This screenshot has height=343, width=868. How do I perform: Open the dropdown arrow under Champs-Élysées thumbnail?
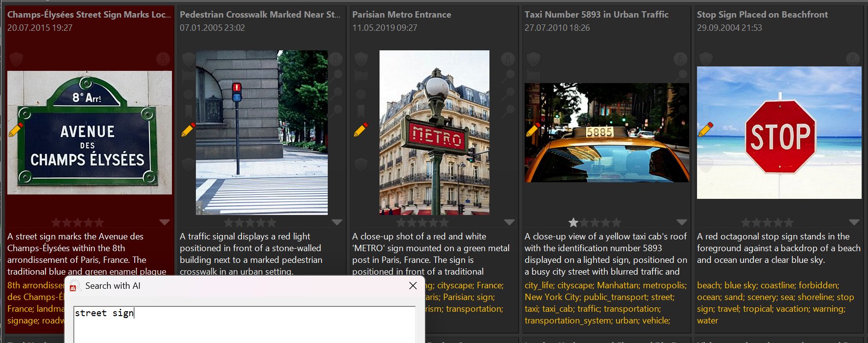pos(165,222)
